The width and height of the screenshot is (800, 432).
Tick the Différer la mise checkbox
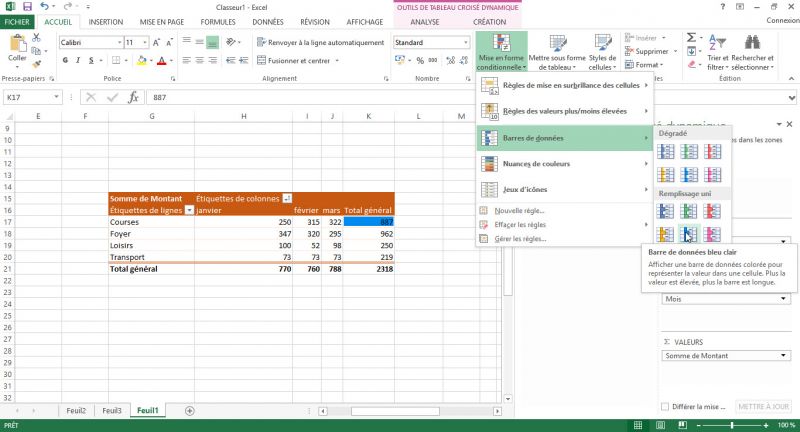click(x=665, y=406)
